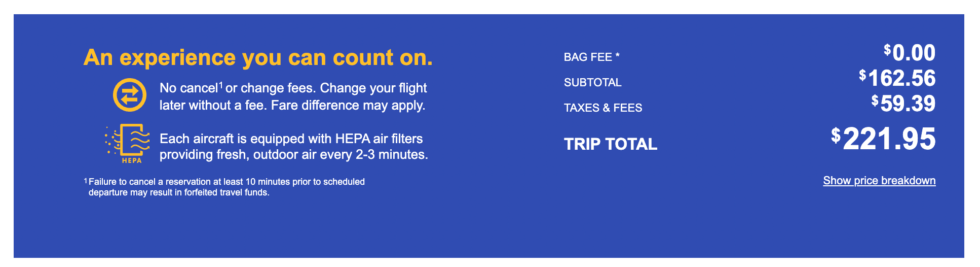Click the taxes and fees amount $59.39
Image resolution: width=980 pixels, height=267 pixels.
pos(903,104)
